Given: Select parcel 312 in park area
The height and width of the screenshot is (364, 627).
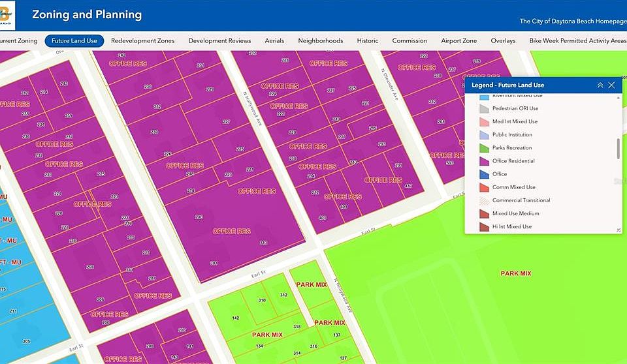Looking at the screenshot, I should pyautogui.click(x=283, y=296).
